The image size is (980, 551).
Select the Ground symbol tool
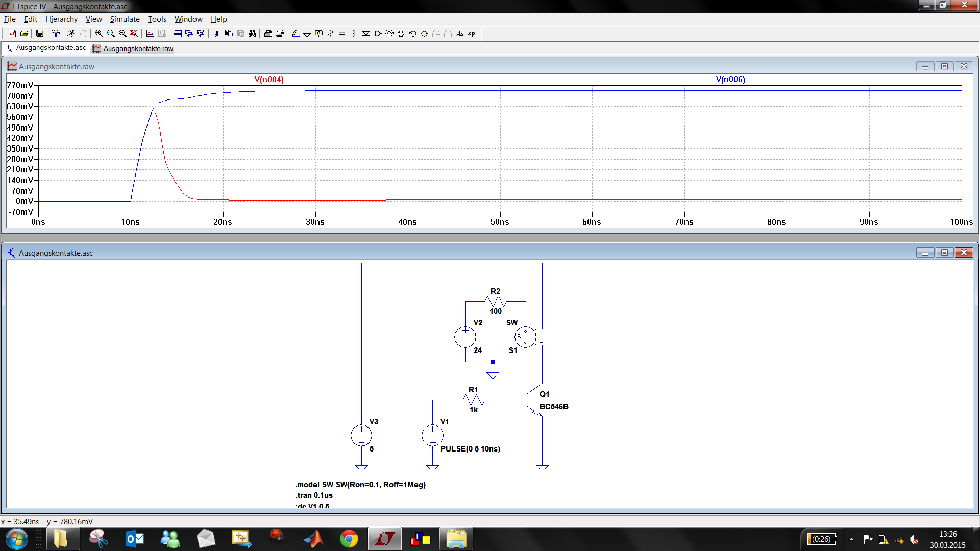[x=307, y=34]
